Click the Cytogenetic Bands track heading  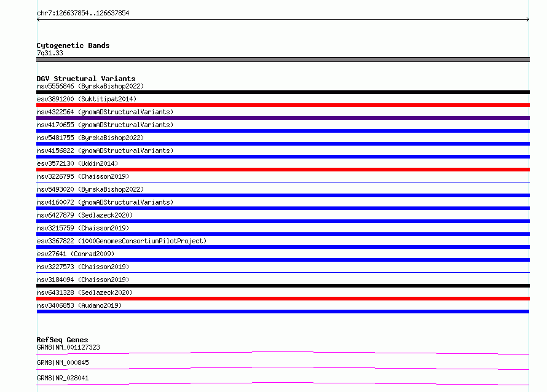[x=73, y=45]
